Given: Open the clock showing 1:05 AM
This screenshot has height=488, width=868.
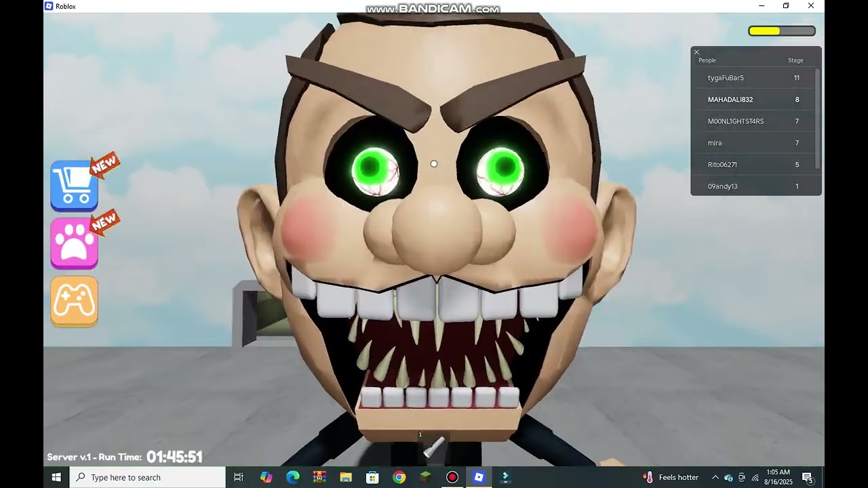Looking at the screenshot, I should 778,477.
